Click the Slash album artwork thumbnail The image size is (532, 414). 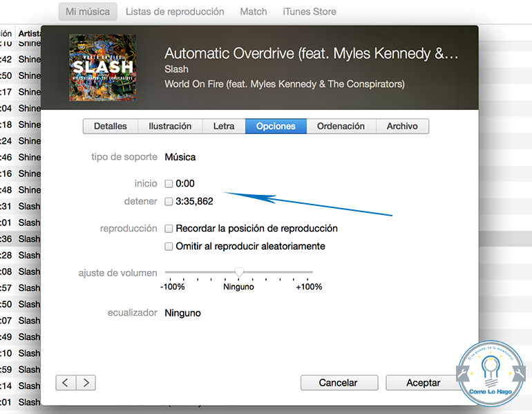[x=102, y=68]
